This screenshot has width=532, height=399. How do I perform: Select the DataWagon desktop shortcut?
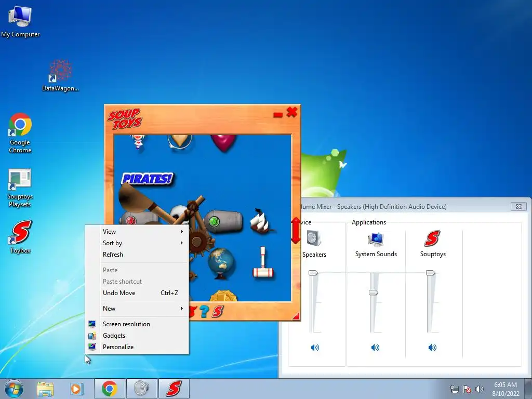[60, 75]
